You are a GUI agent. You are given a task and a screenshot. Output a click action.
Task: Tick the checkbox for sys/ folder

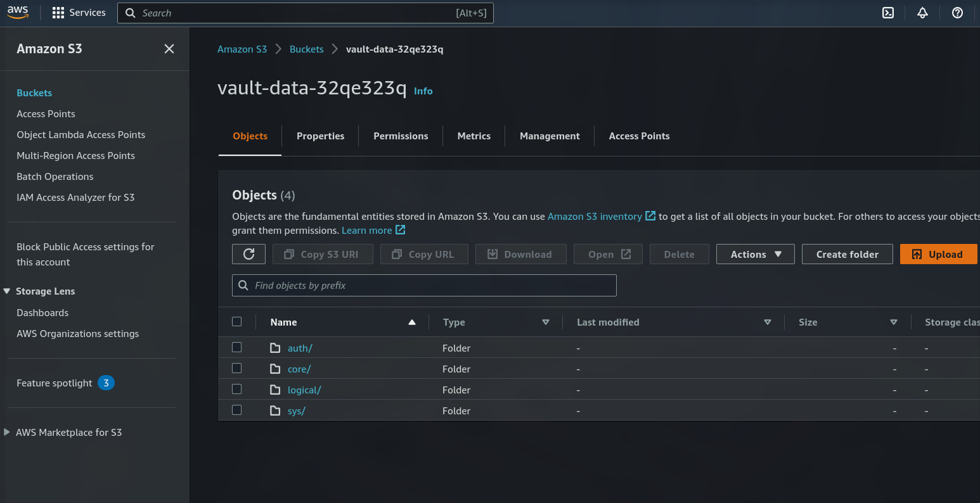(x=237, y=410)
